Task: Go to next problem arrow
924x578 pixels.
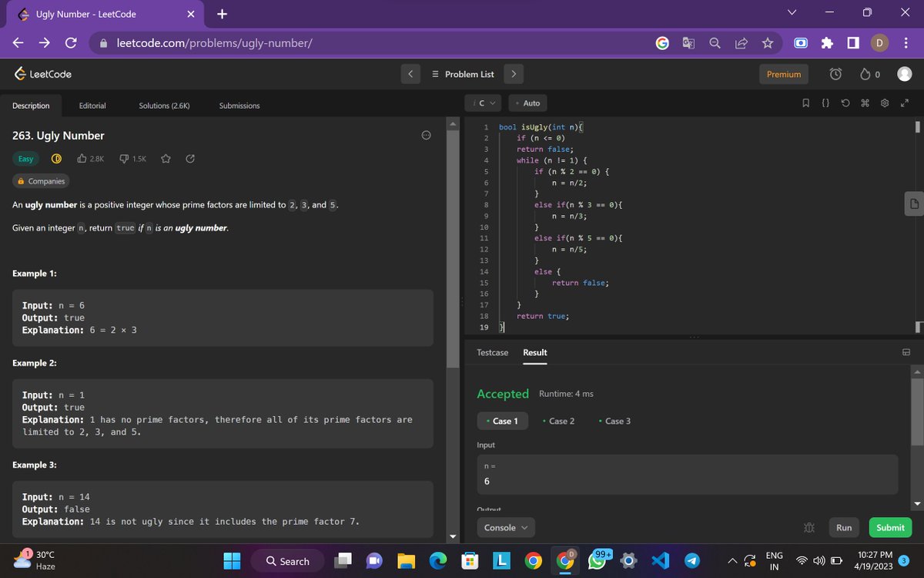Action: [x=514, y=74]
